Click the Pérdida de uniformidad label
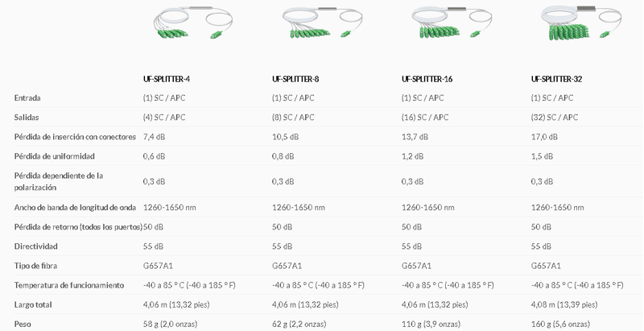Screen dimensions: 644x331 pos(55,156)
